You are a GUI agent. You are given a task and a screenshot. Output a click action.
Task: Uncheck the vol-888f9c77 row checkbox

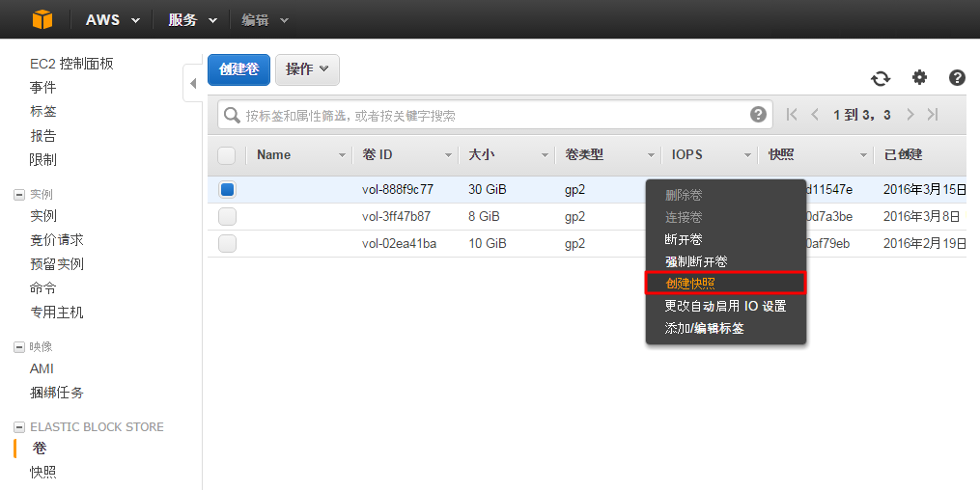(x=227, y=189)
